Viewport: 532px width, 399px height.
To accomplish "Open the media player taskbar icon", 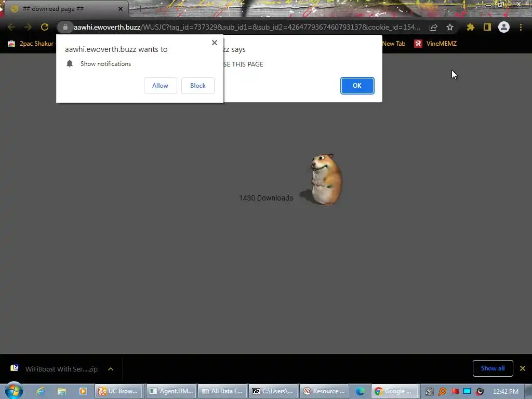I will coord(83,391).
